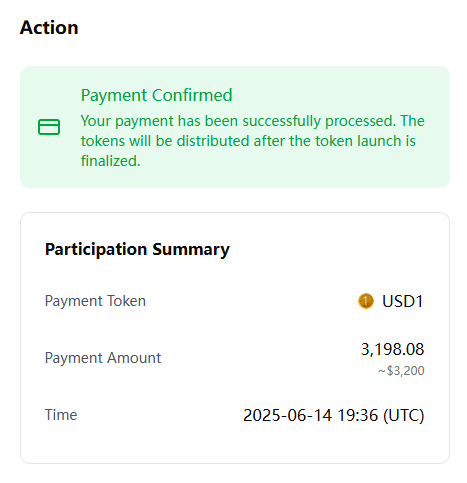Screen dimensions: 467x483
Task: Click the payment successfully processed message
Action: (253, 141)
